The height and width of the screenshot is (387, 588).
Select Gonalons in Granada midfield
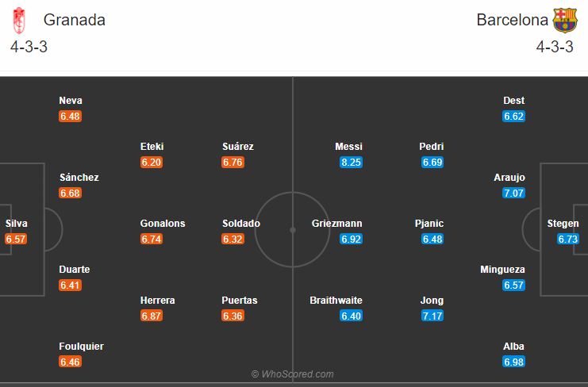[163, 224]
